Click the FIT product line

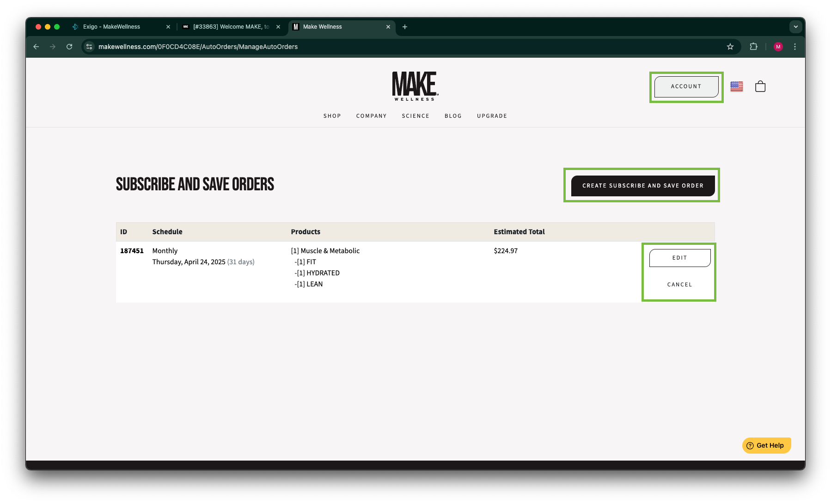pyautogui.click(x=306, y=262)
